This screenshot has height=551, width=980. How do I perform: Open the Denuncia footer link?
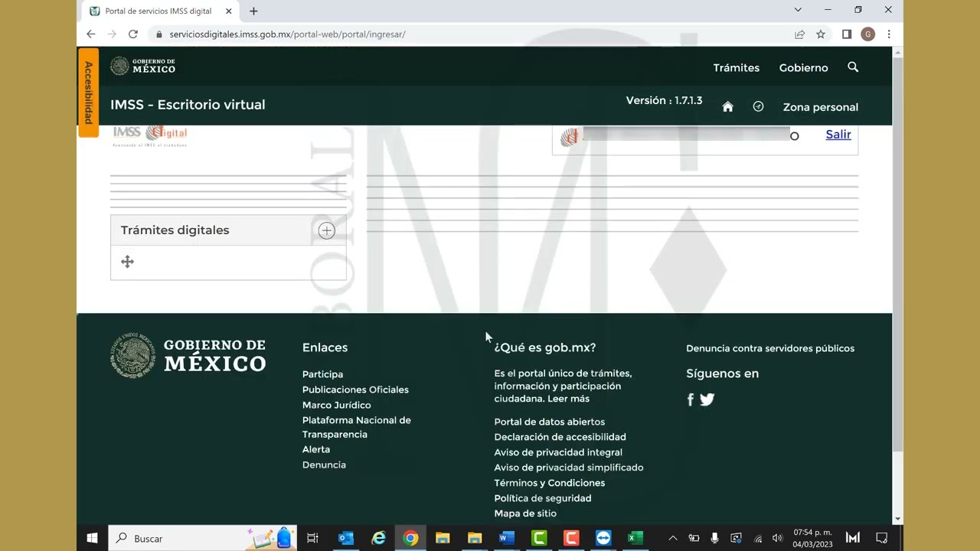[324, 465]
